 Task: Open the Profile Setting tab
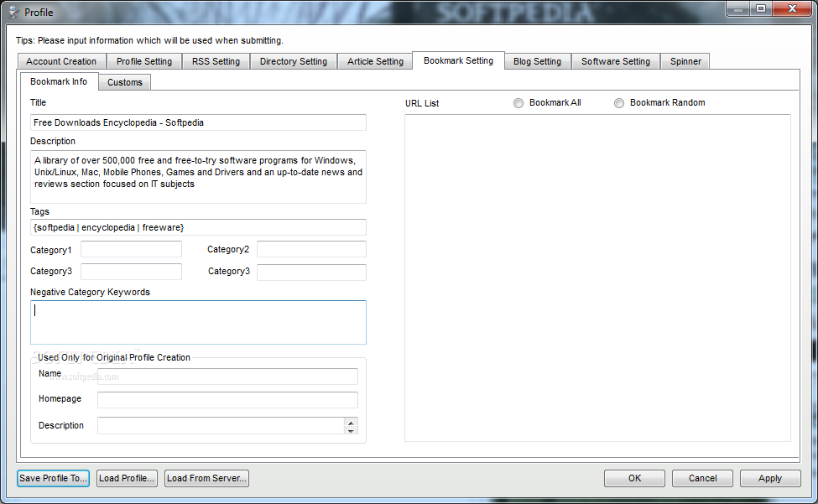click(x=144, y=61)
